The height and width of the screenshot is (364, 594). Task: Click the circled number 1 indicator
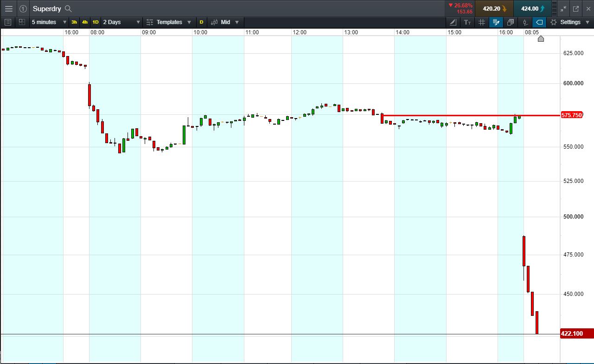(23, 8)
